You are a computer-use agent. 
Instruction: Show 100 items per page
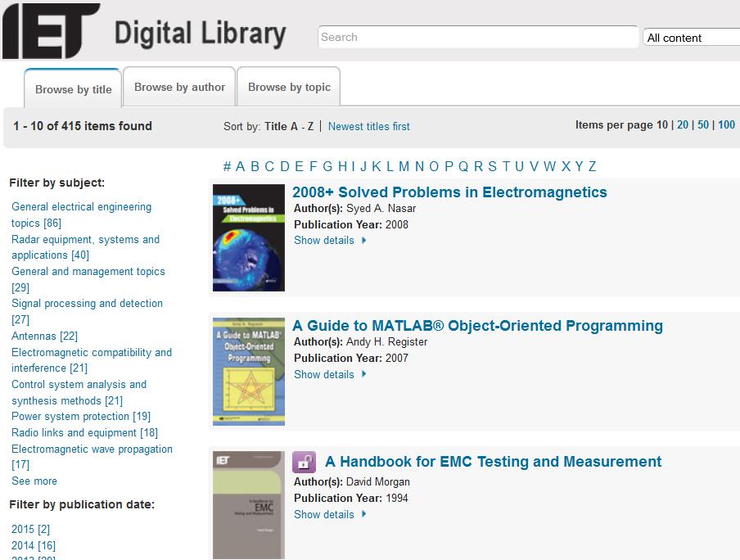[726, 124]
